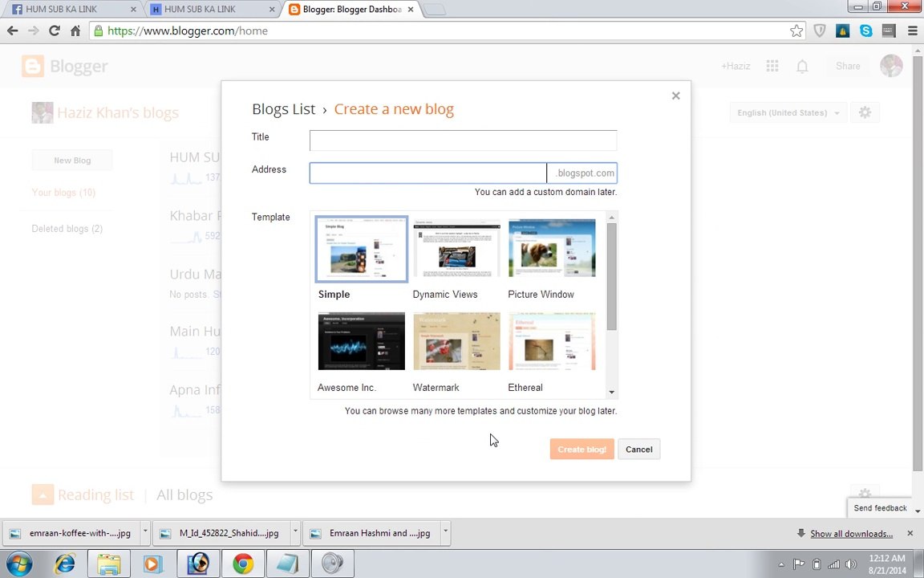Viewport: 924px width, 578px height.
Task: Click the Reading list heading
Action: click(x=95, y=495)
